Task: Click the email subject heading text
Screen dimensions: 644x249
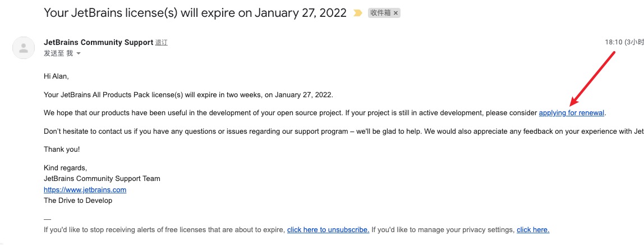Action: (x=195, y=13)
